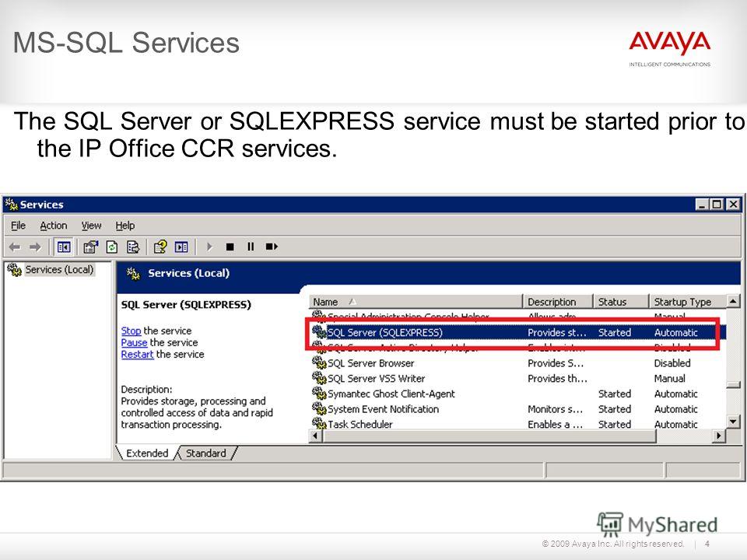This screenshot has width=747, height=560.
Task: Click the vertical scrollbar up arrow
Action: point(733,301)
